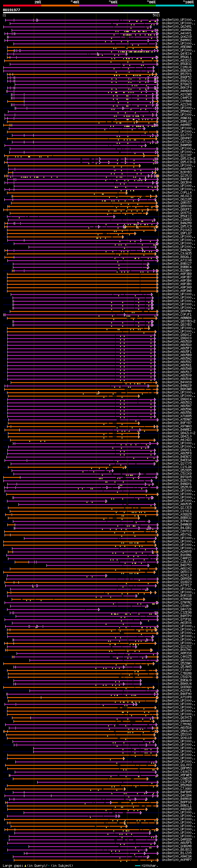This screenshot has height=868, width=197.
Task: Click UniRef100_B4N2N2 entry
Action: 176,250
